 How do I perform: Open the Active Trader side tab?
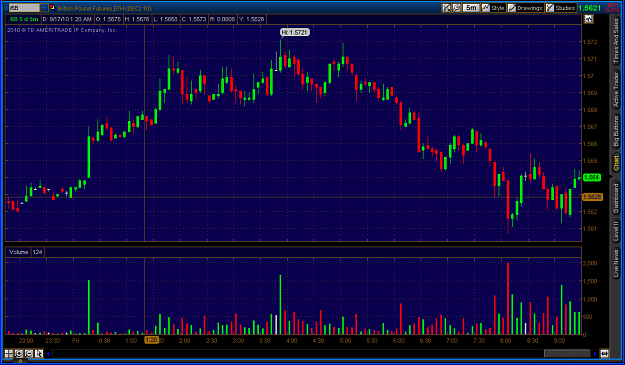pyautogui.click(x=616, y=90)
